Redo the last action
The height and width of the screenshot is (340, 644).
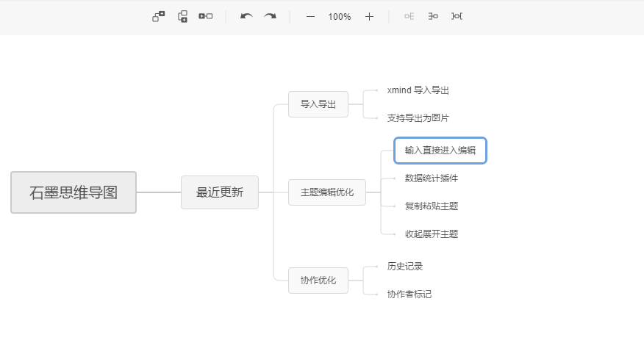click(270, 16)
